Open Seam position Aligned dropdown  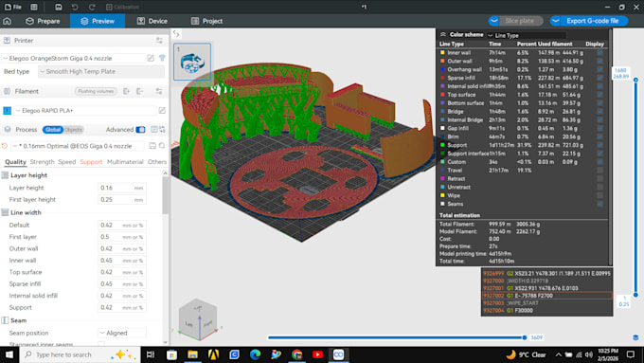click(122, 333)
